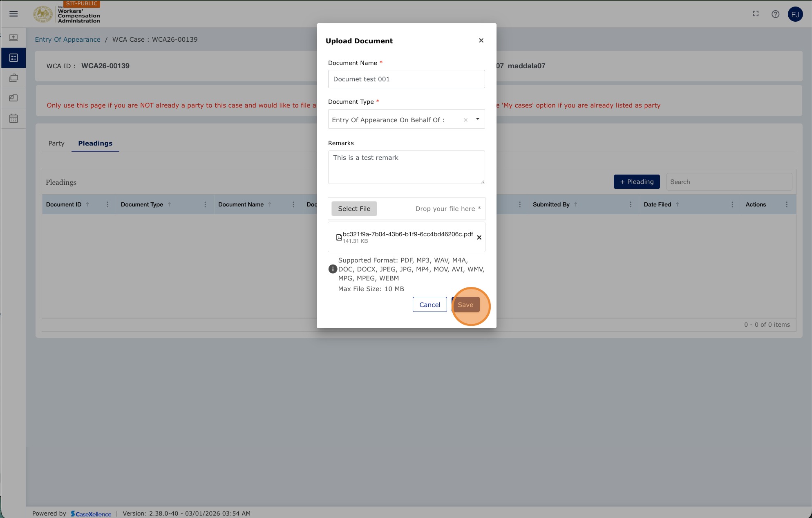This screenshot has height=518, width=812.
Task: Click the Save button
Action: [465, 305]
